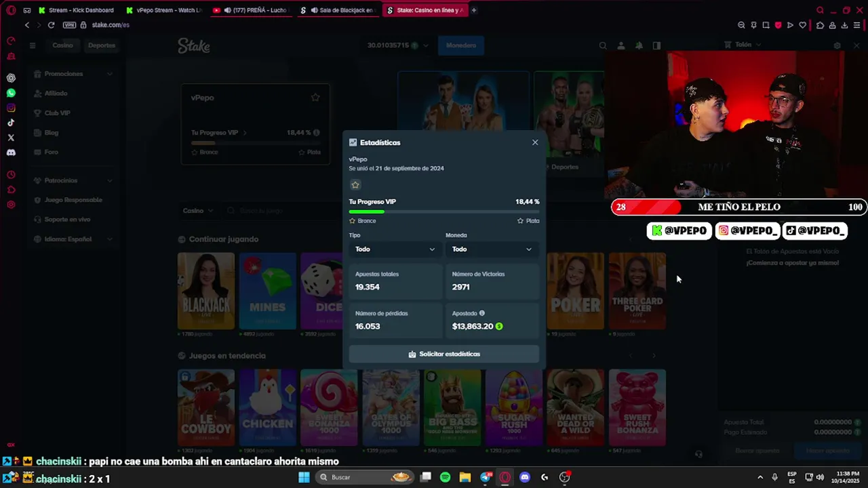Open Instagram in Opera sidebar
This screenshot has width=868, height=488.
11,108
